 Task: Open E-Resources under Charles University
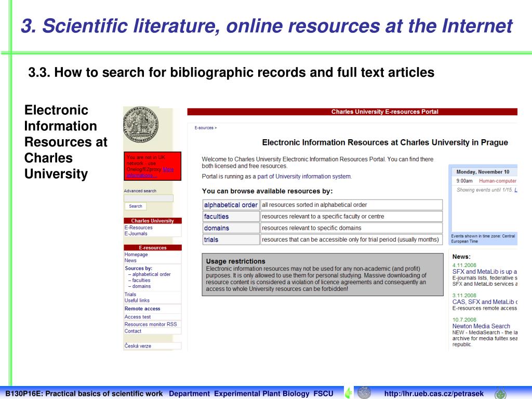click(138, 228)
